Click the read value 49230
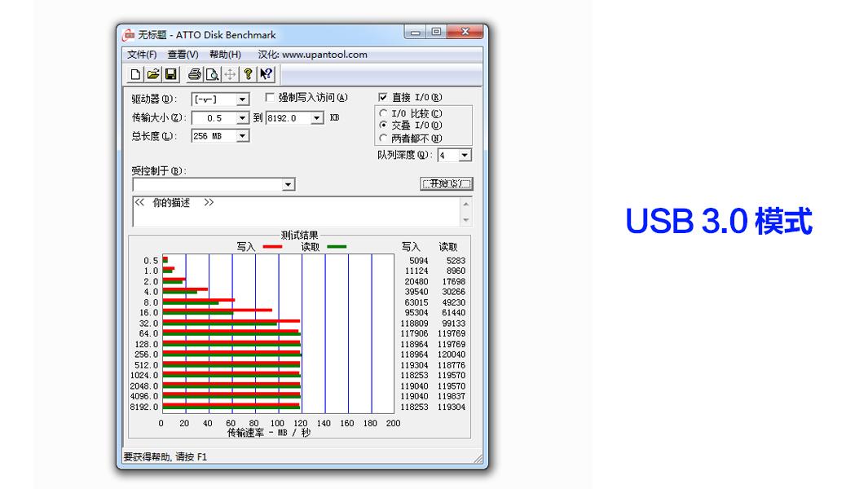The height and width of the screenshot is (489, 868). (454, 302)
